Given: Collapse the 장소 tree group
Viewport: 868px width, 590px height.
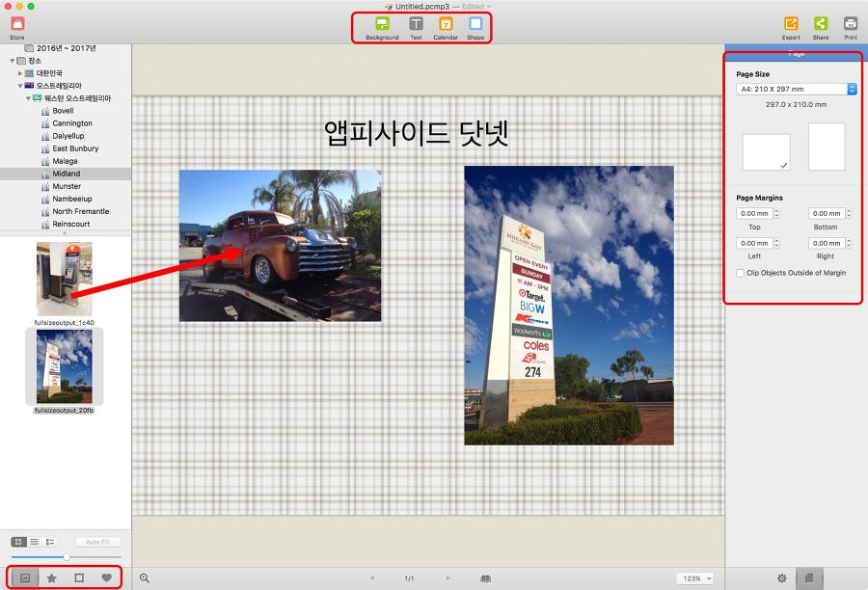Looking at the screenshot, I should coord(13,61).
